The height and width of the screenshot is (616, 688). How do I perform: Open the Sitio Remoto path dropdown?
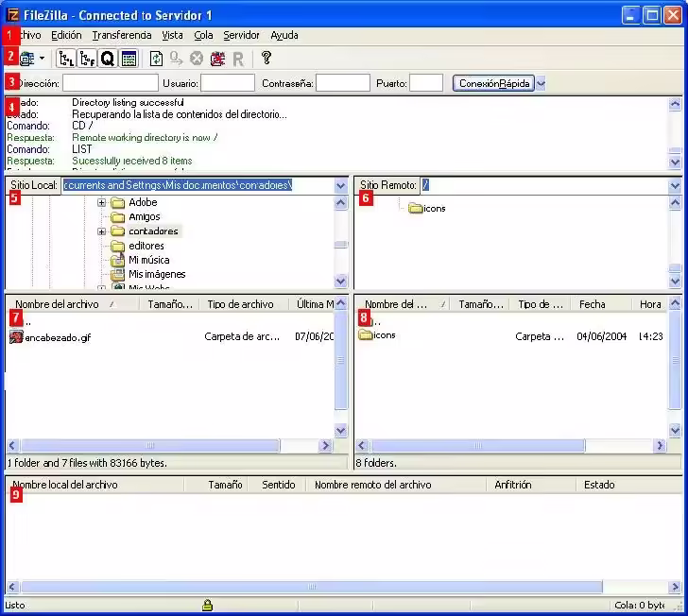[x=675, y=185]
